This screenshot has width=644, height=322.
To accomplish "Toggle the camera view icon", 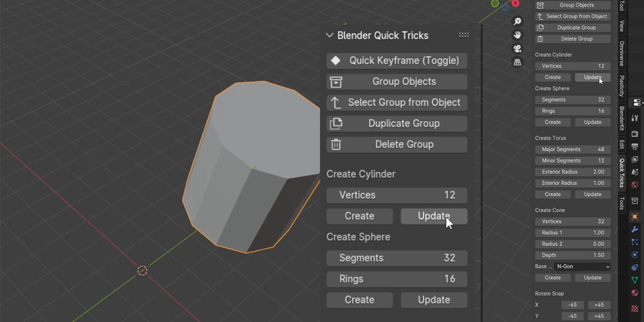I will (517, 49).
